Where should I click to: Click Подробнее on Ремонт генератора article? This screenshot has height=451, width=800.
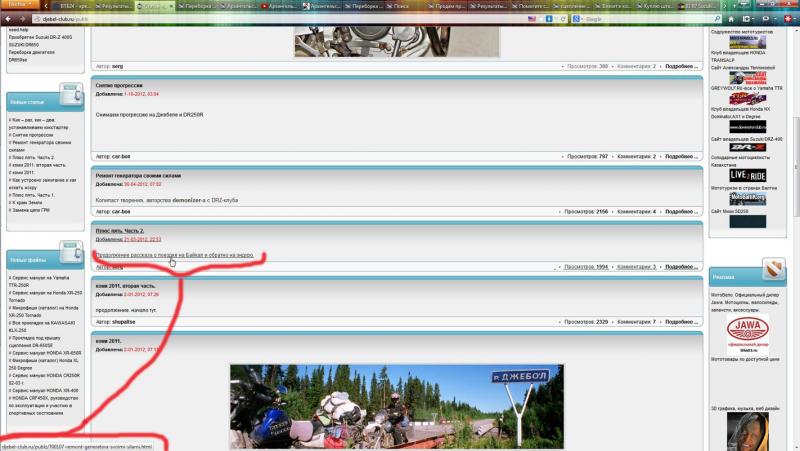click(682, 211)
